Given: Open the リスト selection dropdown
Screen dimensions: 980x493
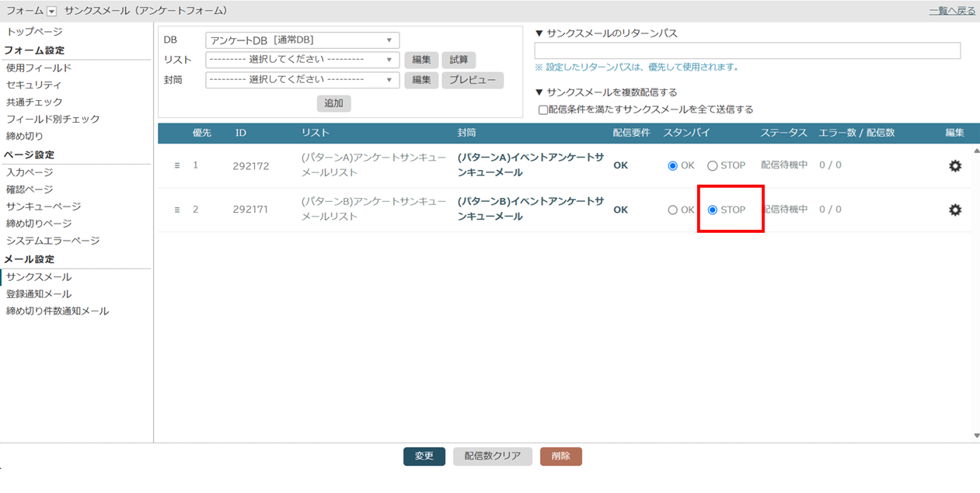Looking at the screenshot, I should pos(302,60).
